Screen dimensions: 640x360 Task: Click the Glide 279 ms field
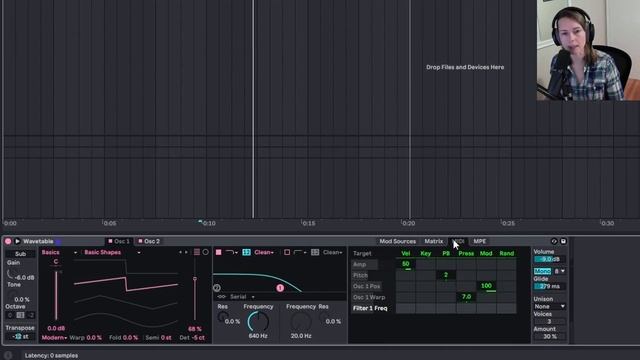point(549,286)
